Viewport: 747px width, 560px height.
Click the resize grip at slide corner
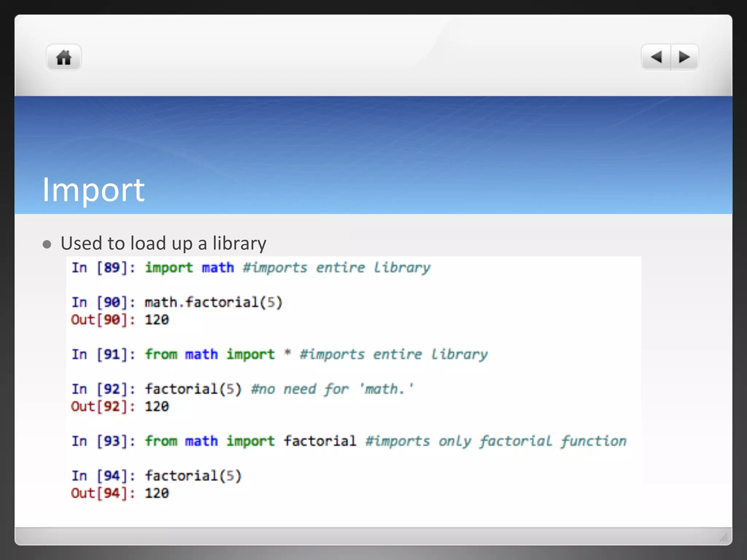(x=724, y=537)
